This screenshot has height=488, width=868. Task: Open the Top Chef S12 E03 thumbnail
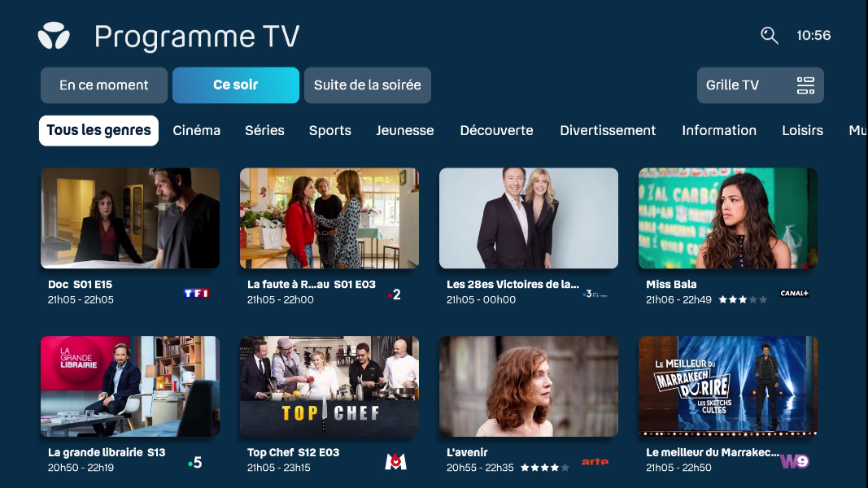pyautogui.click(x=329, y=386)
